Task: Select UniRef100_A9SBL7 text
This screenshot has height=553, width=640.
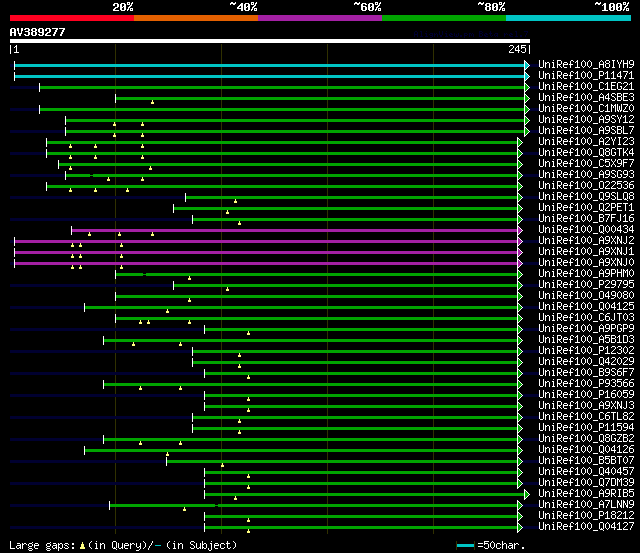Action: click(x=586, y=131)
